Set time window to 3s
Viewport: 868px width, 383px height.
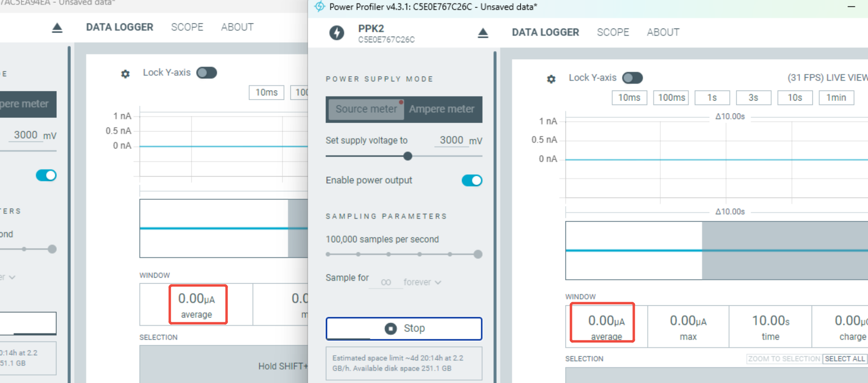click(753, 98)
